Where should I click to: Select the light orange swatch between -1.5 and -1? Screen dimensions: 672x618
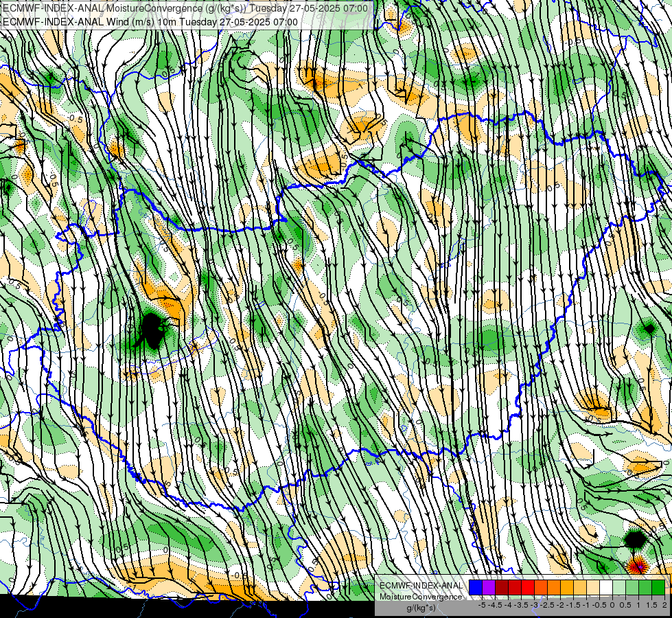(x=580, y=588)
